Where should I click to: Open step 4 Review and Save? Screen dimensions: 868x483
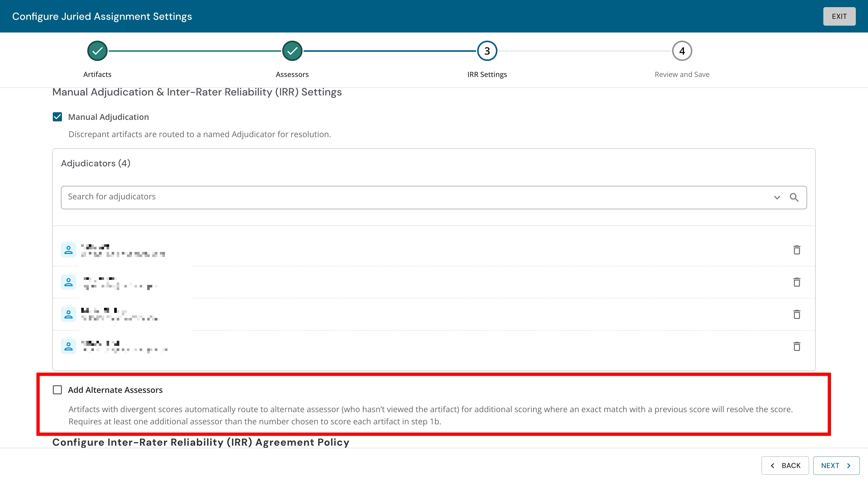[x=682, y=51]
